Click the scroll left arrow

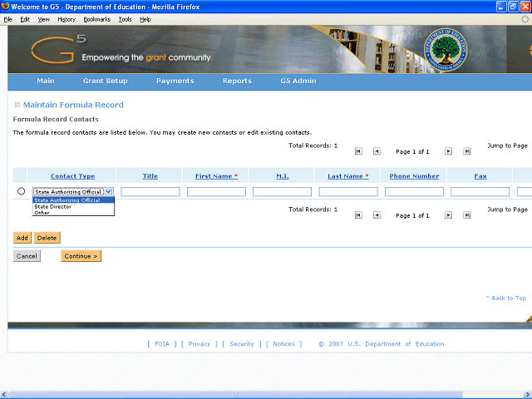(x=3, y=395)
